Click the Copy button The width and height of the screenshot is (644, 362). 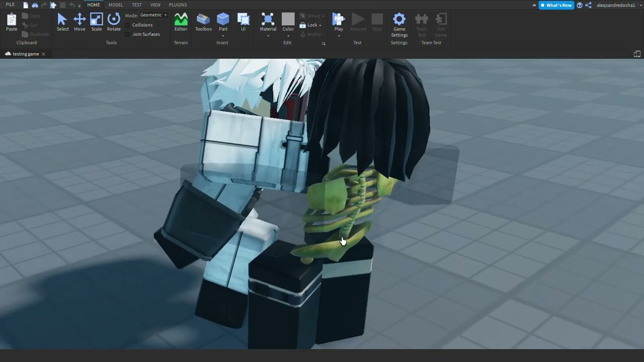32,16
